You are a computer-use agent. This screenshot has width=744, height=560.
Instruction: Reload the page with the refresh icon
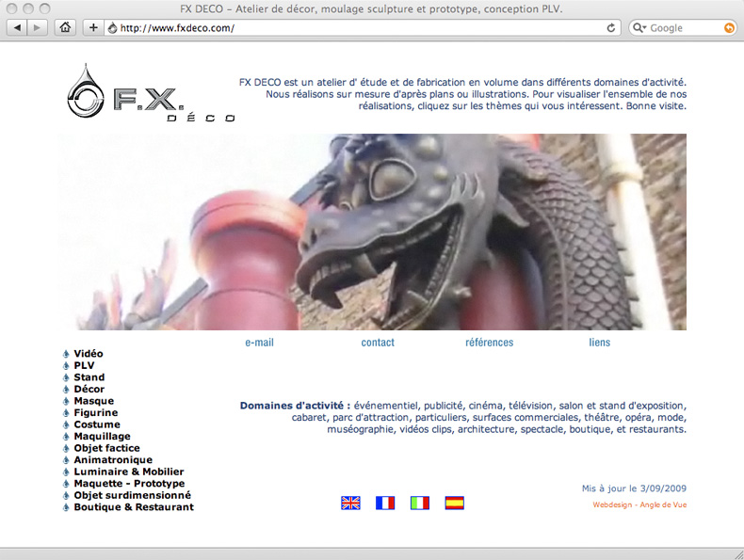611,28
